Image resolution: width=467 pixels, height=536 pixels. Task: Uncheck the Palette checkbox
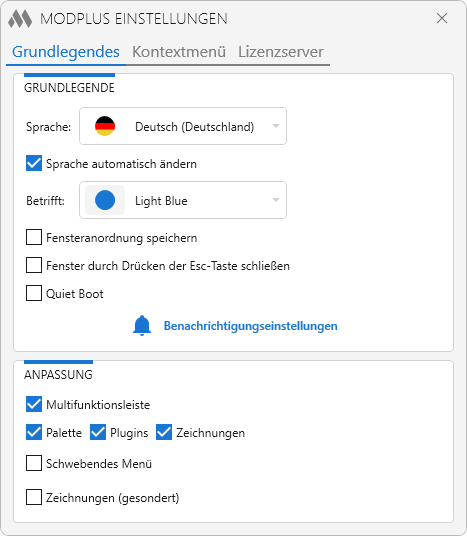click(34, 432)
